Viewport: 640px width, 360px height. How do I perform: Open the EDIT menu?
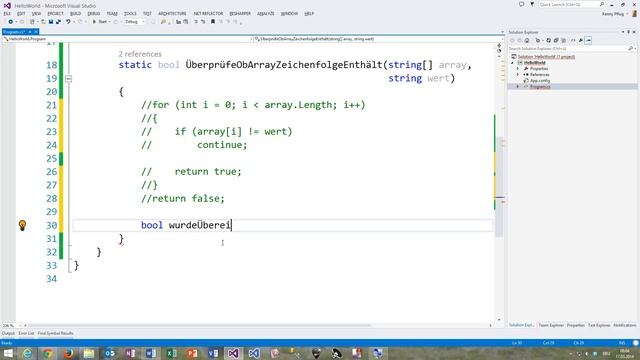pos(21,13)
